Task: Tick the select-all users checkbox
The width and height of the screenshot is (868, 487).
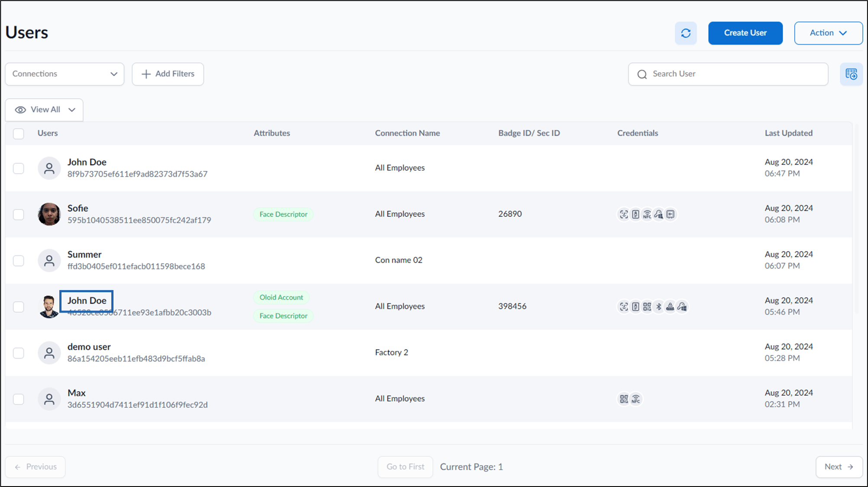Action: [x=19, y=133]
